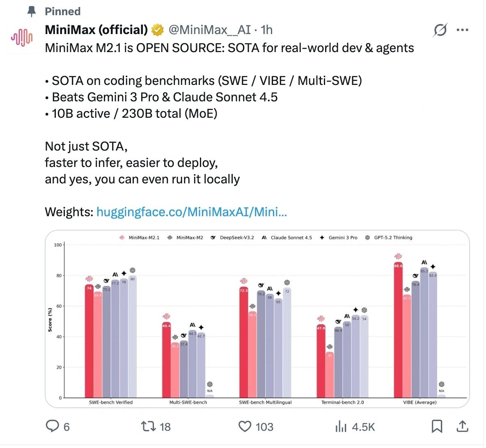Open the post view analytics icon
The image size is (486, 448).
click(341, 426)
